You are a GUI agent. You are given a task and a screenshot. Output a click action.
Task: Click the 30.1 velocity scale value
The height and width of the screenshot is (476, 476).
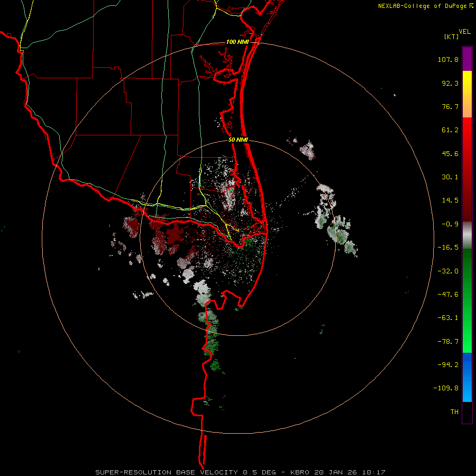(x=450, y=177)
